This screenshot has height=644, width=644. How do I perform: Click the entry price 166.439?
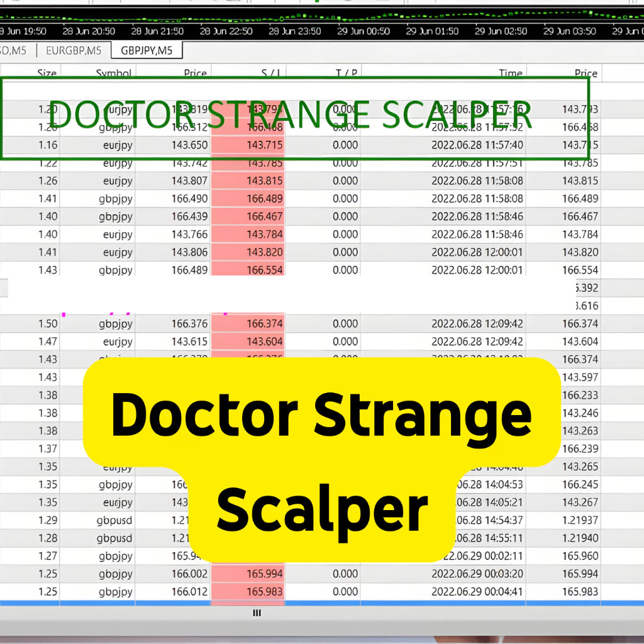[189, 216]
